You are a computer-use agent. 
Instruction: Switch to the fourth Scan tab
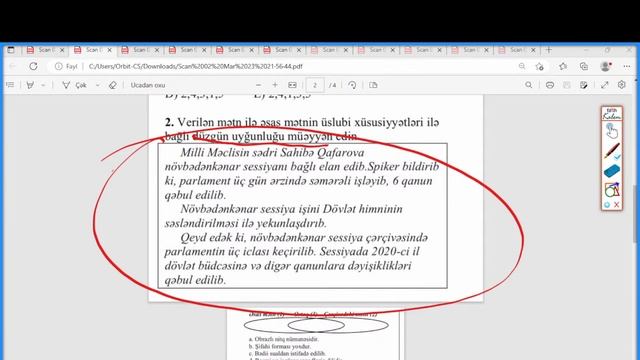pos(187,50)
